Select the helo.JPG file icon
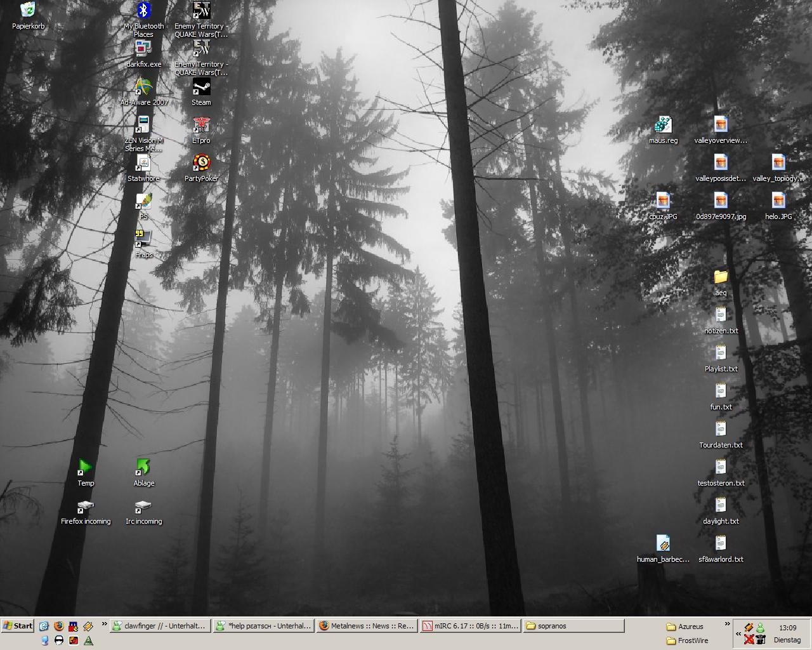 point(778,206)
